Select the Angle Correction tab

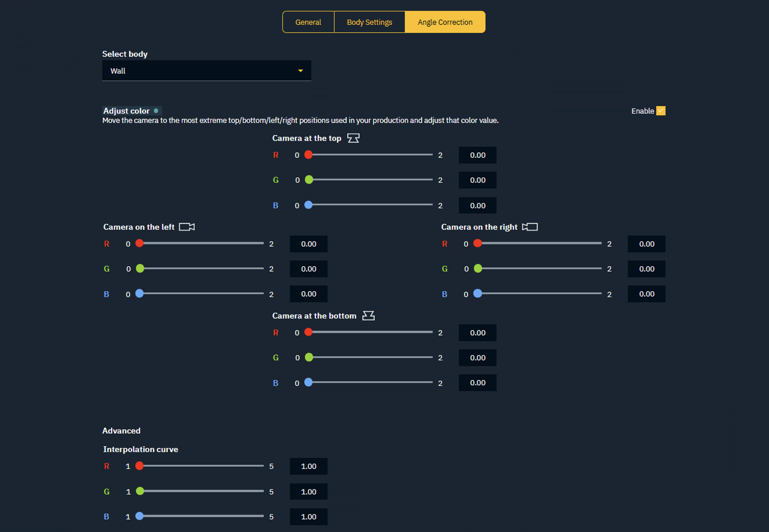tap(445, 22)
